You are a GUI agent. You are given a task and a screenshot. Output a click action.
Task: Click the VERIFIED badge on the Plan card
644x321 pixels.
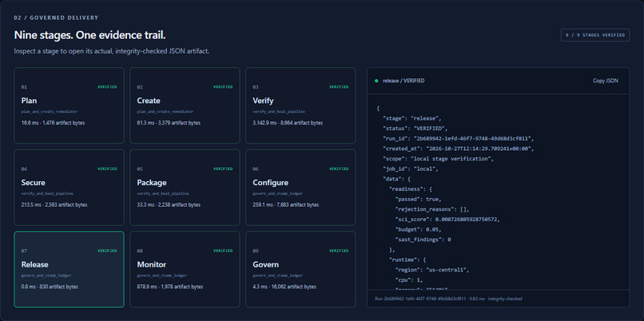[107, 86]
